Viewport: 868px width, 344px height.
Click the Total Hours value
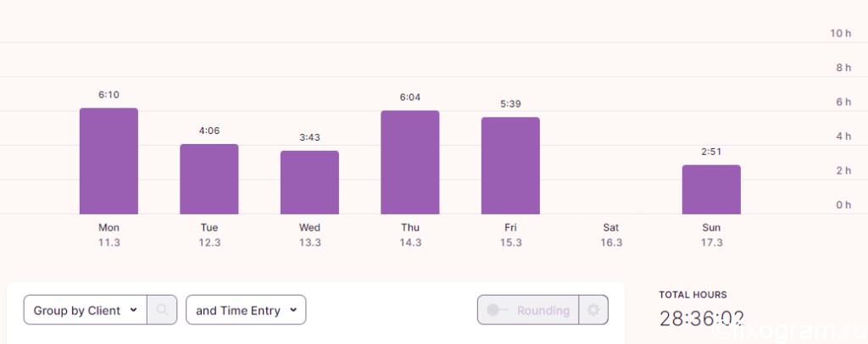702,319
